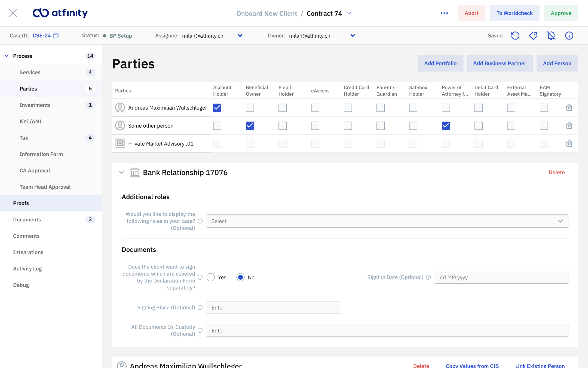Open the Integrations sidebar section
Image resolution: width=588 pixels, height=368 pixels.
coord(51,252)
